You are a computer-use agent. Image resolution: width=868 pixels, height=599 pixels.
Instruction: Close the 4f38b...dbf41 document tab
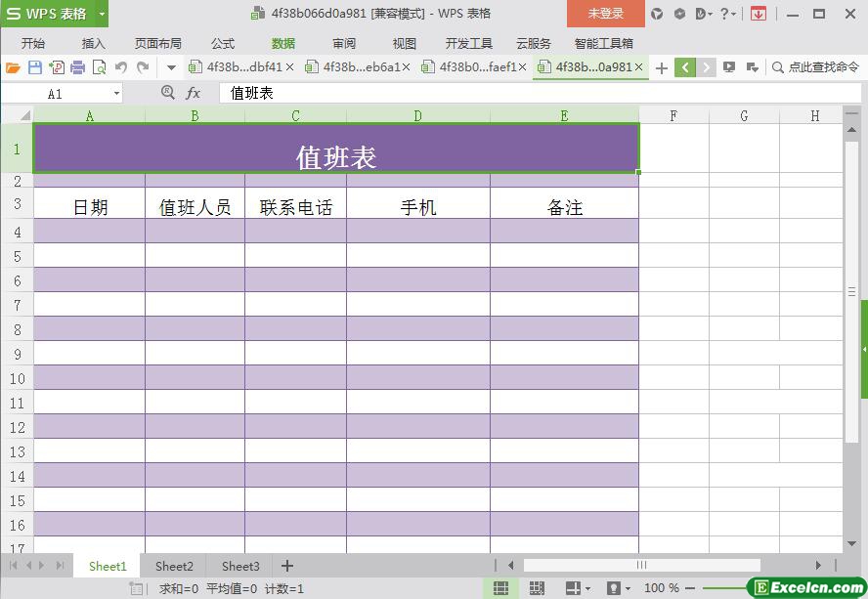pos(289,67)
